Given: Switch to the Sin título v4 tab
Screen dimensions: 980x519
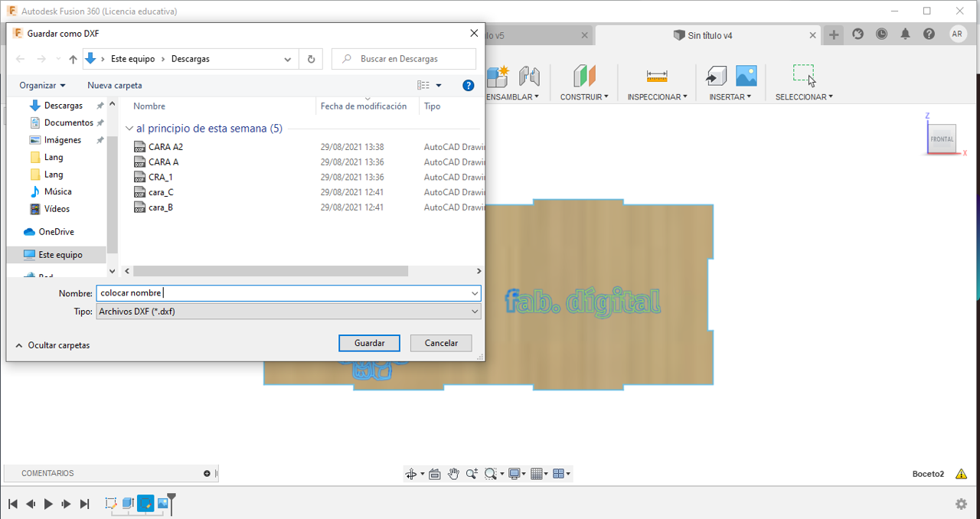Looking at the screenshot, I should (x=709, y=35).
